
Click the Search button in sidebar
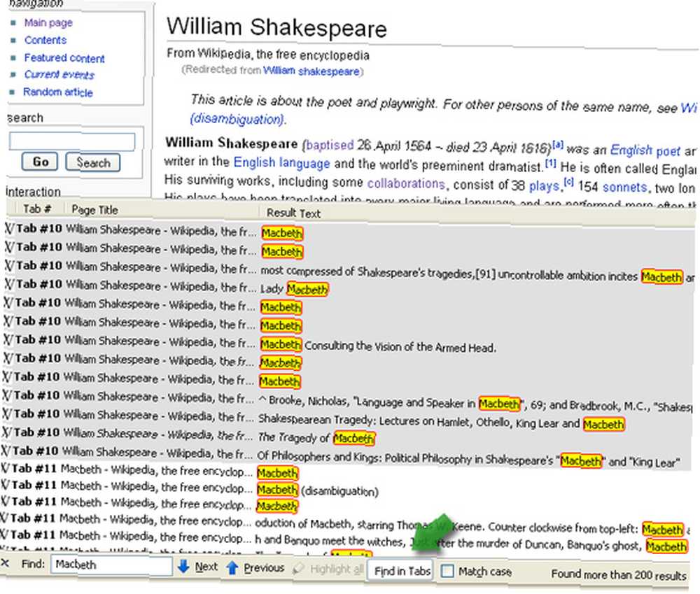tap(93, 162)
